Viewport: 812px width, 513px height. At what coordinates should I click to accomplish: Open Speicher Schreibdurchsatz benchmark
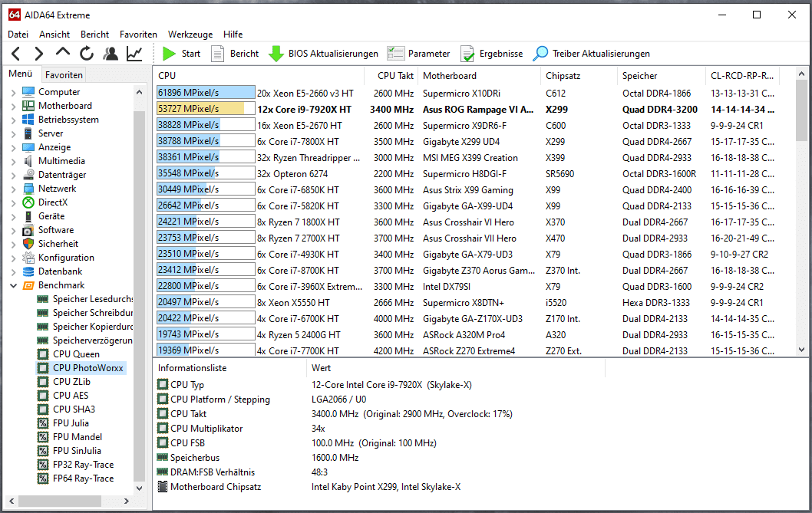(x=85, y=313)
